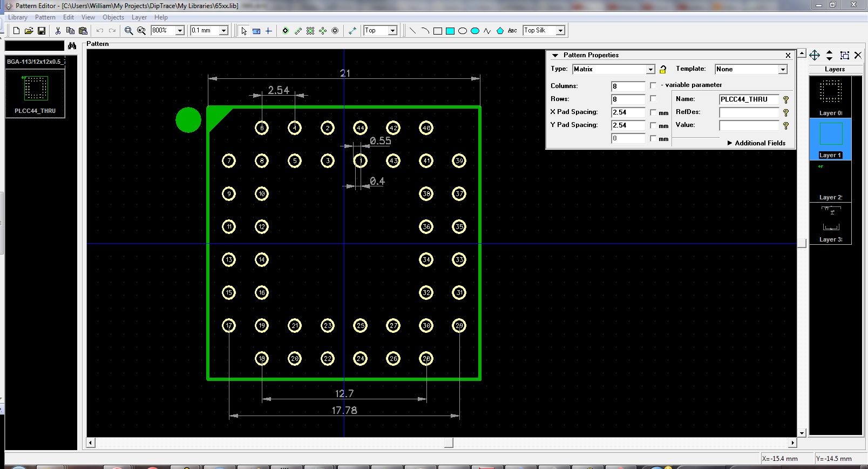Click the RefDes input field
Screen dimensions: 868x469
pyautogui.click(x=749, y=112)
